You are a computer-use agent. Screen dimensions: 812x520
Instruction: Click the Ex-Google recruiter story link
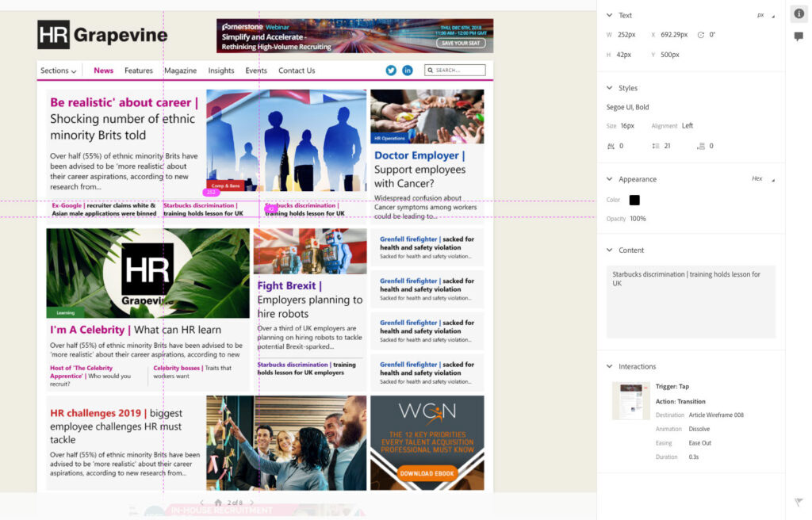click(x=104, y=209)
